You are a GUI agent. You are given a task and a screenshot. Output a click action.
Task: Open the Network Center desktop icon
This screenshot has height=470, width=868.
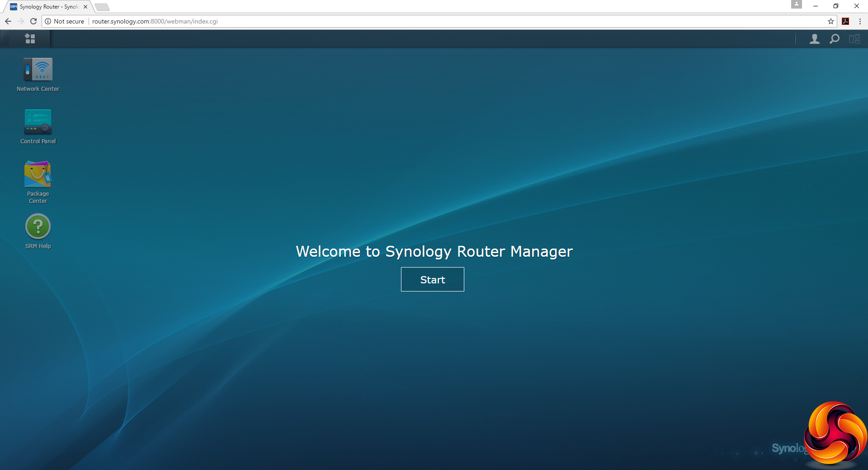38,75
